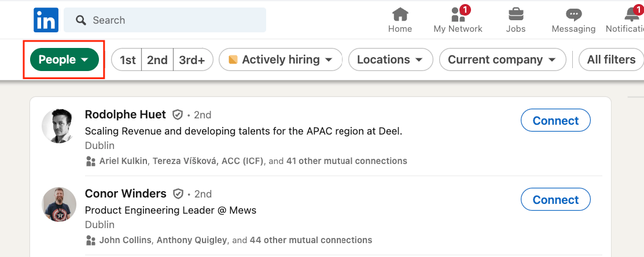Open My Network icon

point(458,14)
